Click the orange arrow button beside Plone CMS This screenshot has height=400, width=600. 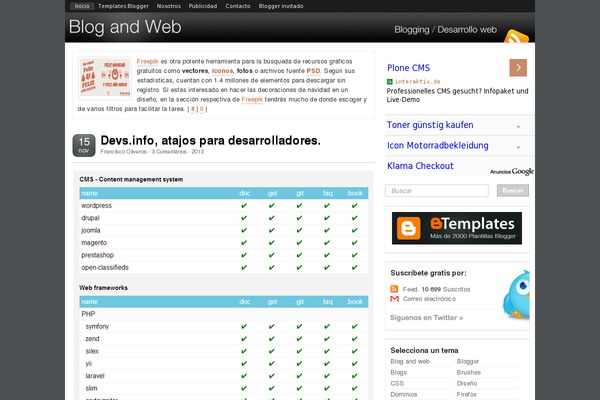click(518, 68)
